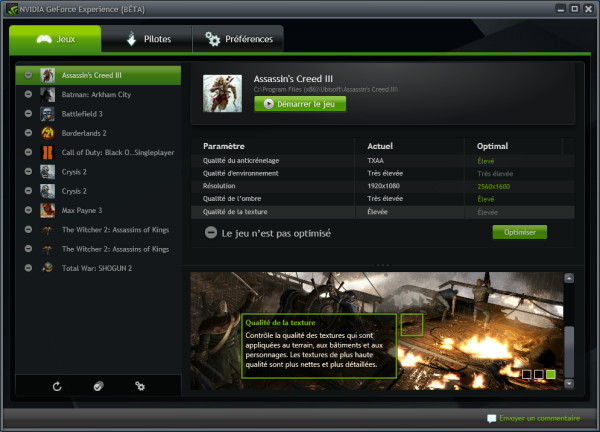This screenshot has height=432, width=600.
Task: Select the green third screenshot indicator
Action: tap(551, 374)
